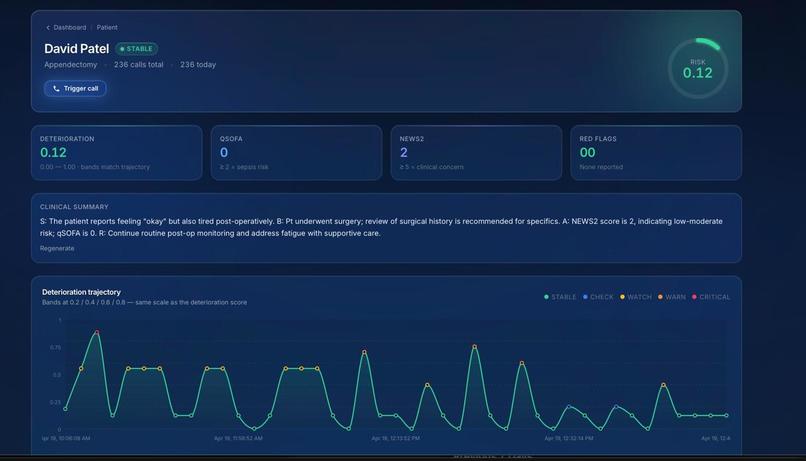Select the first data point on the chart
Screen dimensions: 806x461
point(65,409)
